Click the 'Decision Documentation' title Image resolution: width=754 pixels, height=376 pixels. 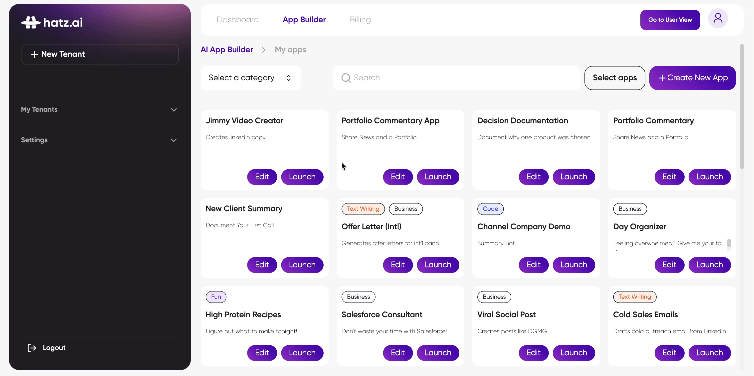pos(523,121)
